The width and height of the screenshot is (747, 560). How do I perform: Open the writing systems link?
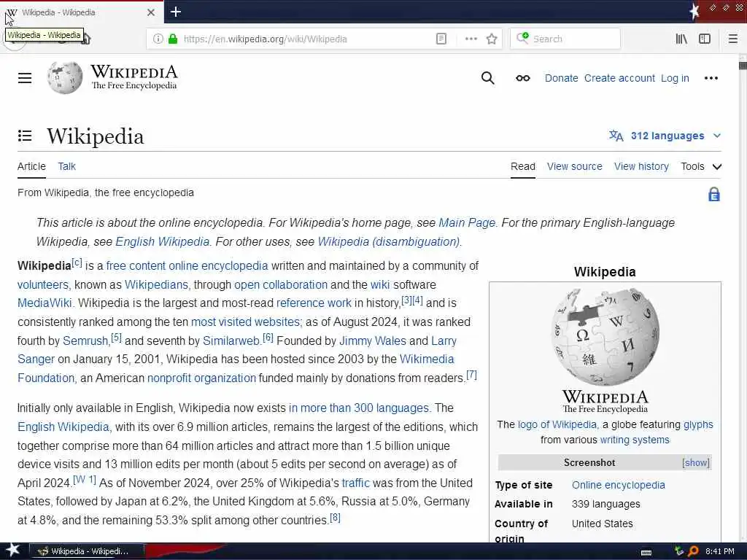click(635, 440)
